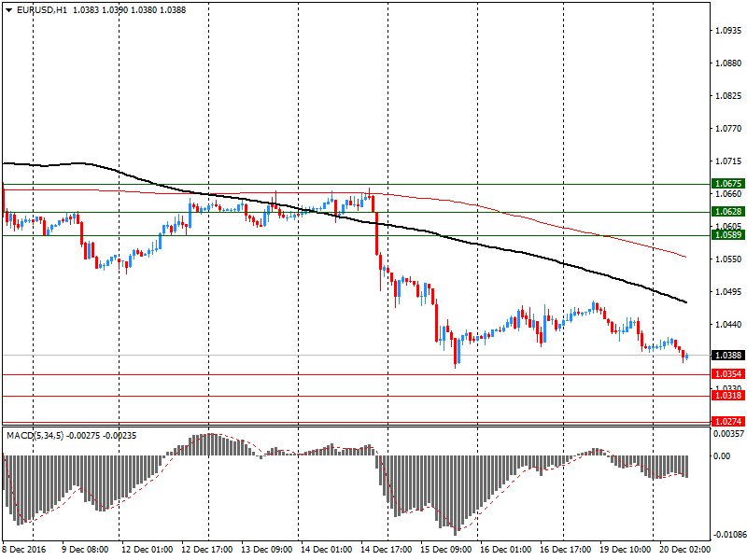Click the 1.0440 price scale value
Screen dimensions: 747x560
[x=729, y=325]
